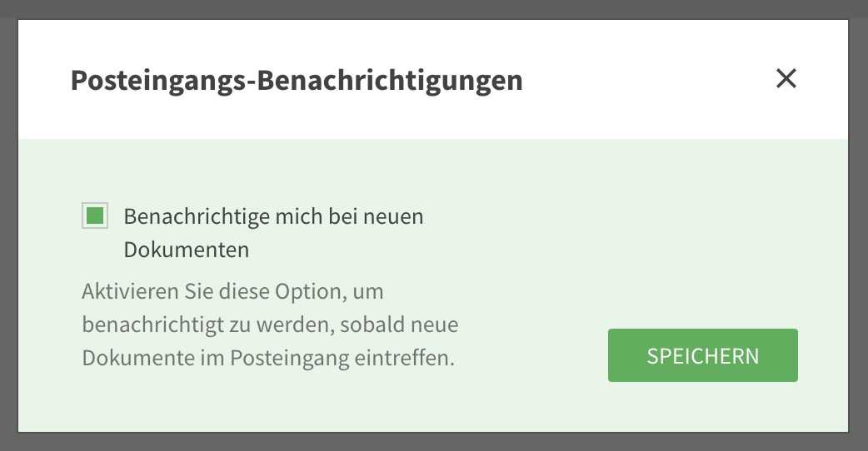Click the word "Dokumenten" in the checkbox label

click(187, 250)
